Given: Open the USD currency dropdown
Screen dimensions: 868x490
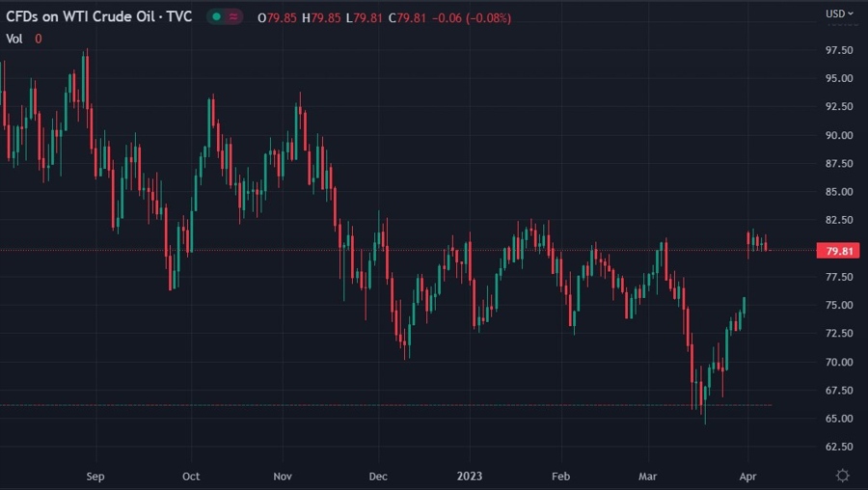Looking at the screenshot, I should coord(839,14).
